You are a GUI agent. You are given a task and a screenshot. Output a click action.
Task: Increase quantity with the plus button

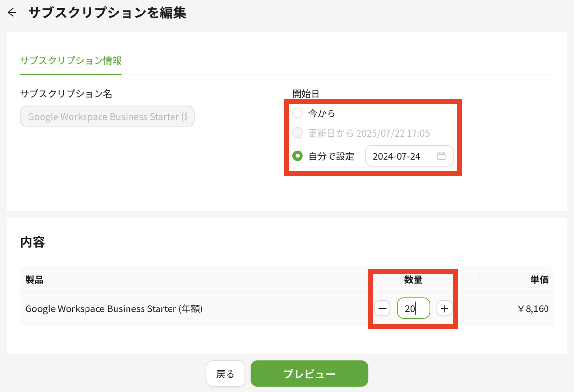click(x=445, y=308)
